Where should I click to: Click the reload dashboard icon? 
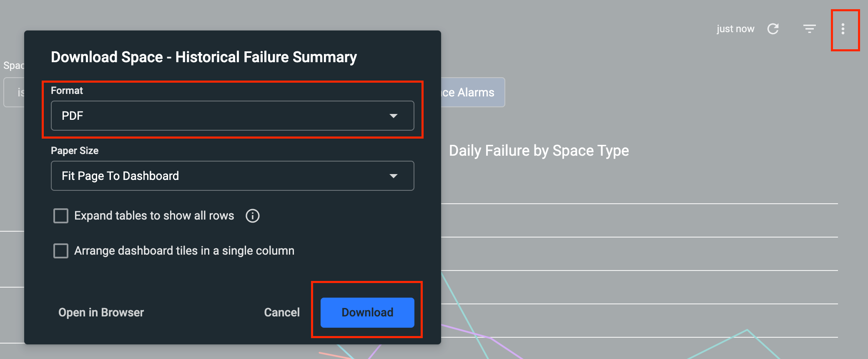pos(773,29)
